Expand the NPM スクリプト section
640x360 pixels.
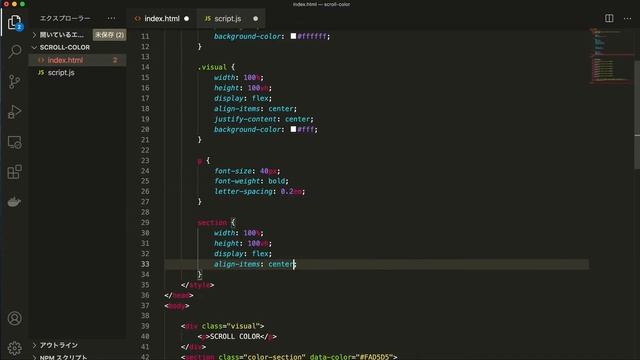click(34, 357)
